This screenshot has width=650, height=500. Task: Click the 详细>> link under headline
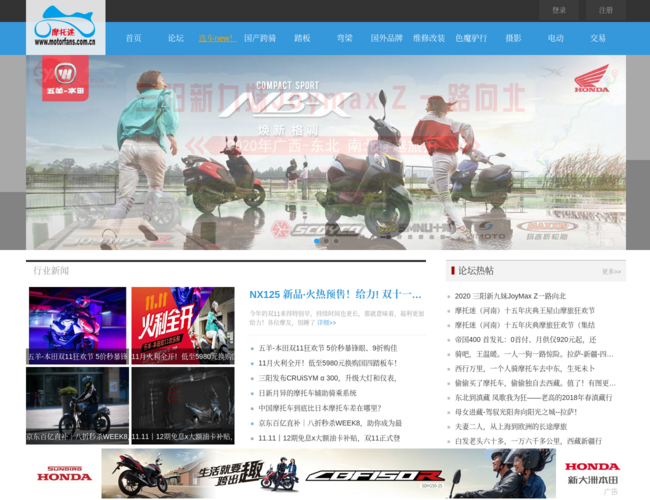coord(327,322)
